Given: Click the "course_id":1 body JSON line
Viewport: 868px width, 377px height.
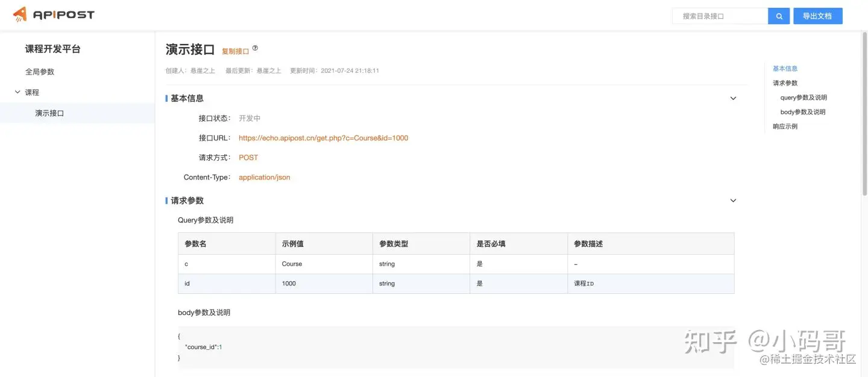Looking at the screenshot, I should point(204,347).
